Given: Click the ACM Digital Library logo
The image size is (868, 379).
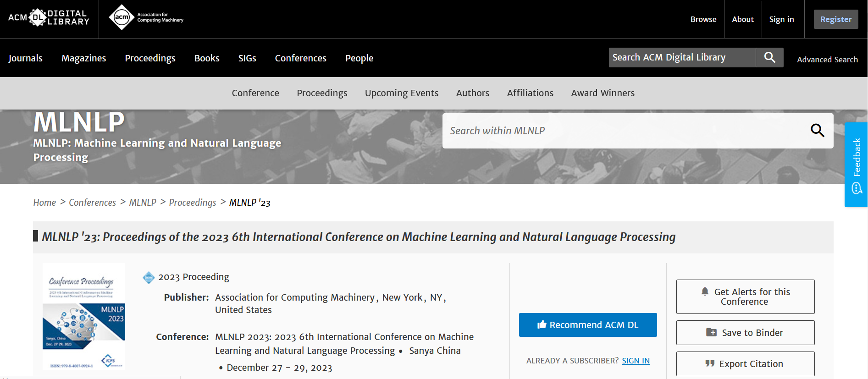Looking at the screenshot, I should point(49,18).
